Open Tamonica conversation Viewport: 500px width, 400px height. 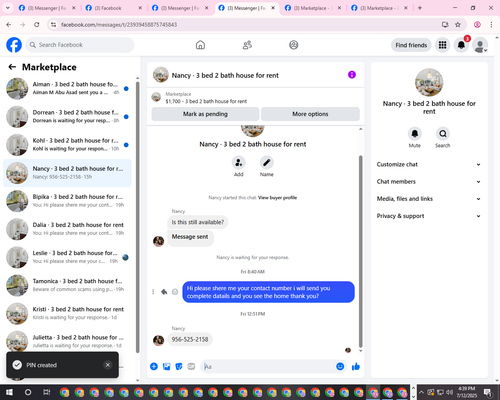point(67,285)
